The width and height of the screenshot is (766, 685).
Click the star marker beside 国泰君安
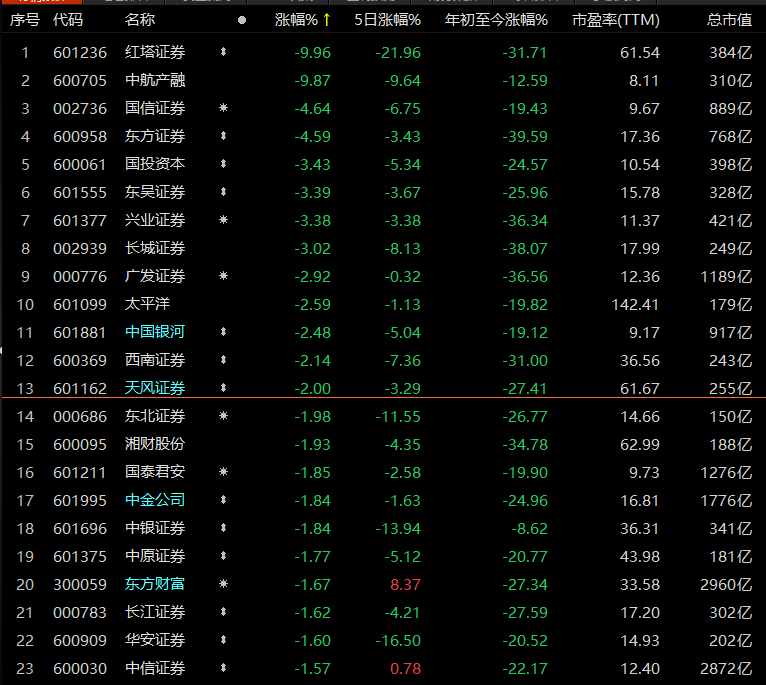pyautogui.click(x=223, y=472)
